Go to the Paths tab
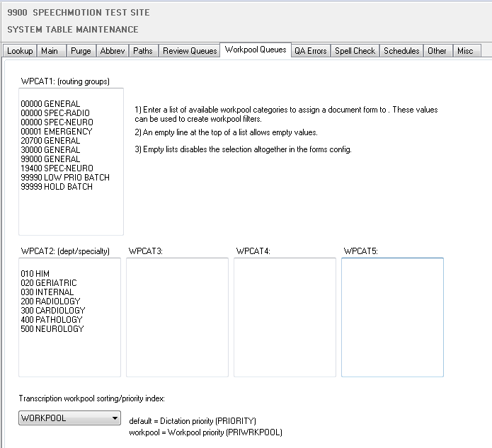This screenshot has width=492, height=448. point(143,51)
